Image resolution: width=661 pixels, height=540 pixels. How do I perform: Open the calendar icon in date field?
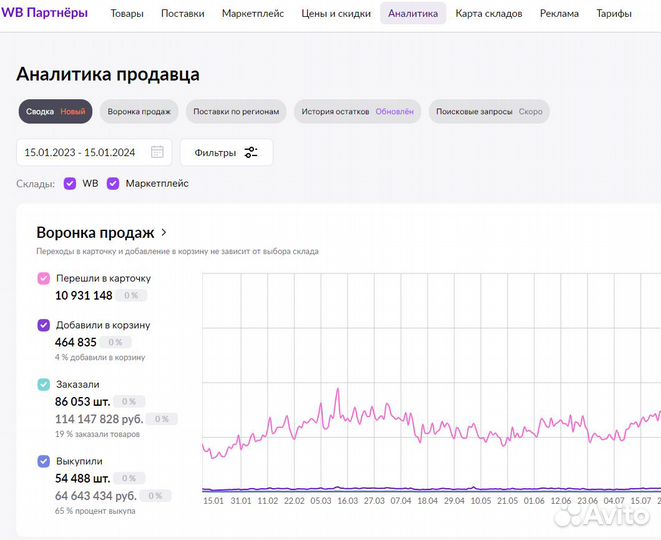(x=157, y=152)
